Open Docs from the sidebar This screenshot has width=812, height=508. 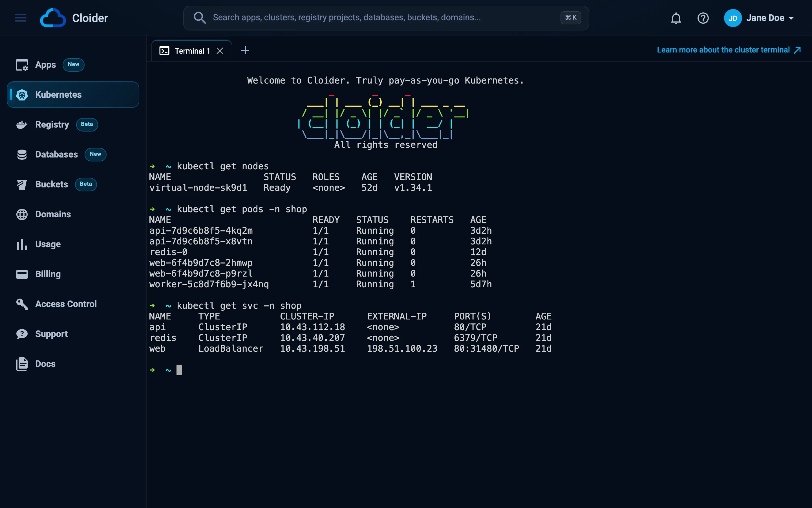tap(45, 364)
